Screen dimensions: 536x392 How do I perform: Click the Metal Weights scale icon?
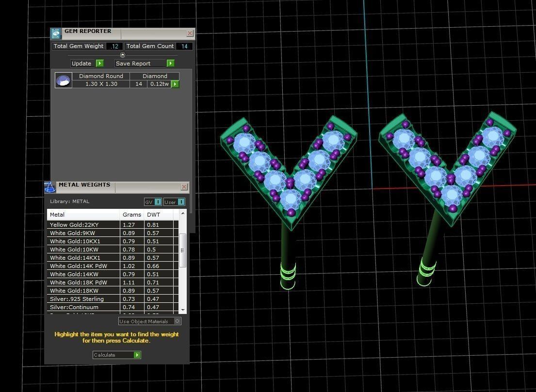pos(50,188)
